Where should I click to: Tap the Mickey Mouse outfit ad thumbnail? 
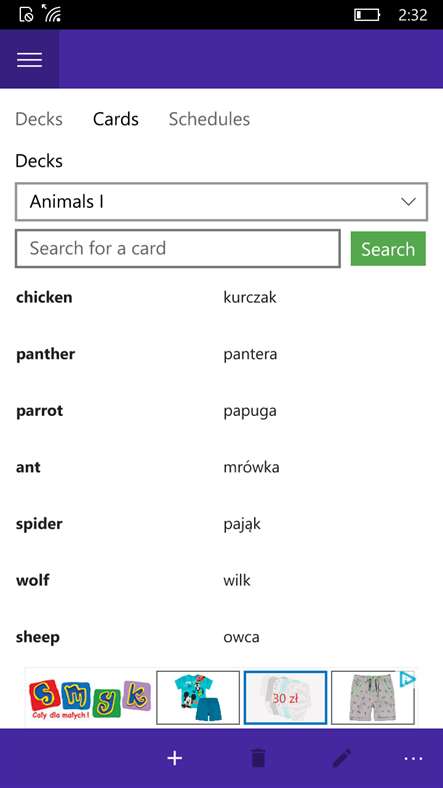pos(198,698)
